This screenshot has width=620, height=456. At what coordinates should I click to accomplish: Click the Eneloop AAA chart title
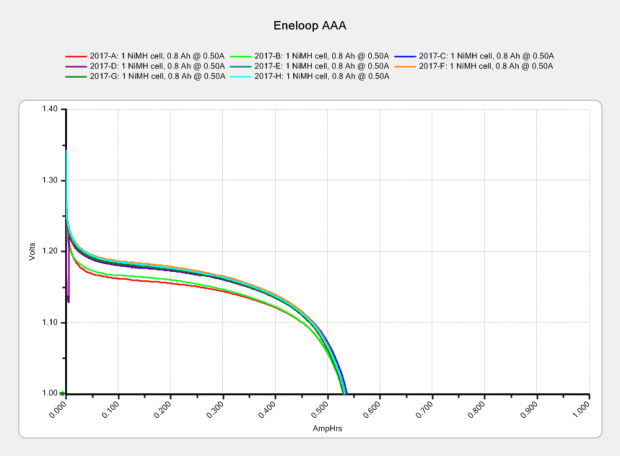pos(310,26)
